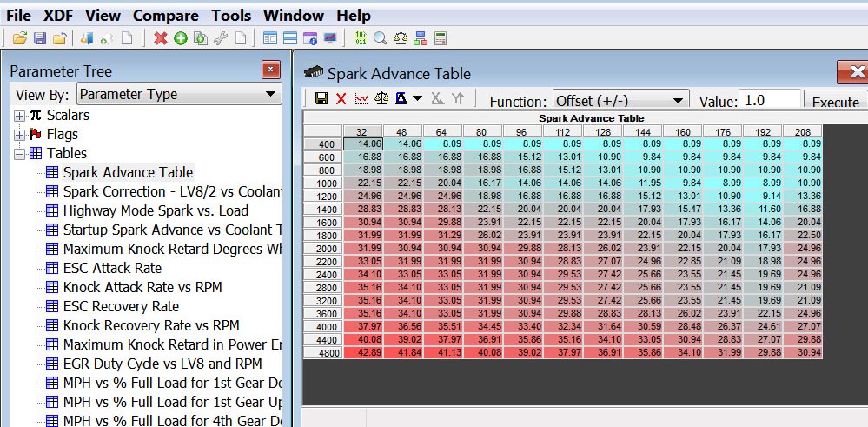Click the Execute button
The image size is (868, 427).
pos(835,102)
